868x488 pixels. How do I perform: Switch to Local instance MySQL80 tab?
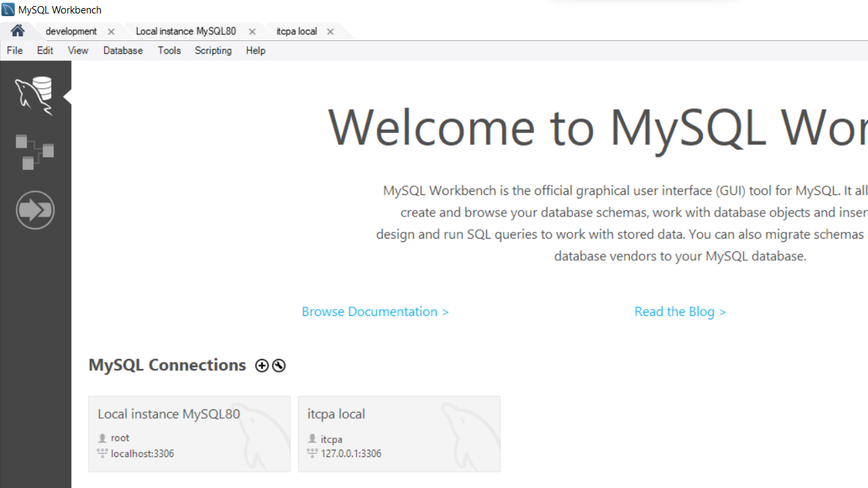pos(186,32)
